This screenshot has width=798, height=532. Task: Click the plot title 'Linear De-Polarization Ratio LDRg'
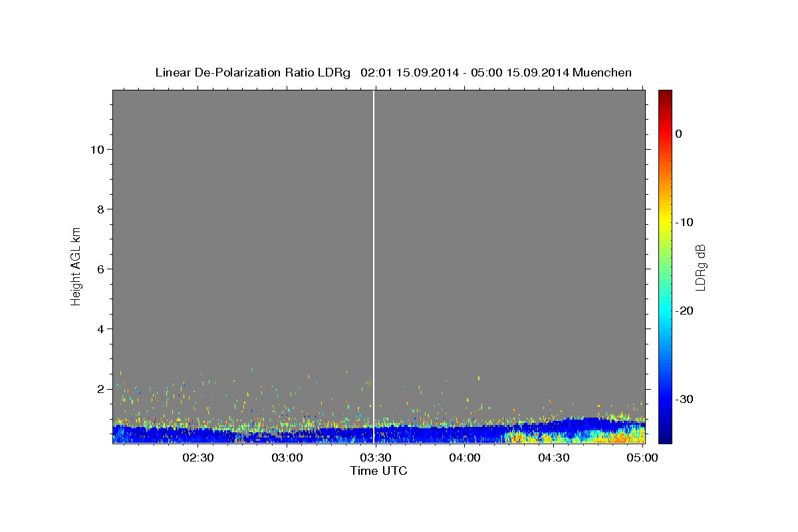(253, 72)
